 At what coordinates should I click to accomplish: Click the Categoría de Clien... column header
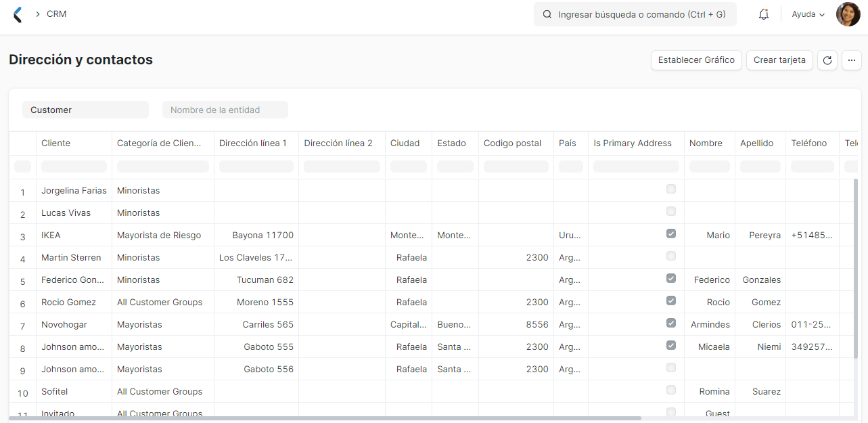coord(163,143)
